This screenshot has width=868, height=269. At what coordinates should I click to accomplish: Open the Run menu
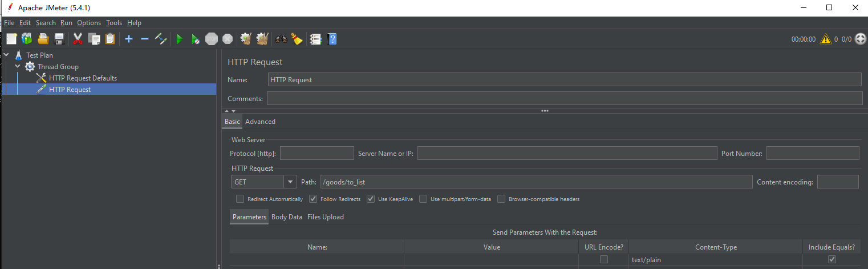pos(67,23)
